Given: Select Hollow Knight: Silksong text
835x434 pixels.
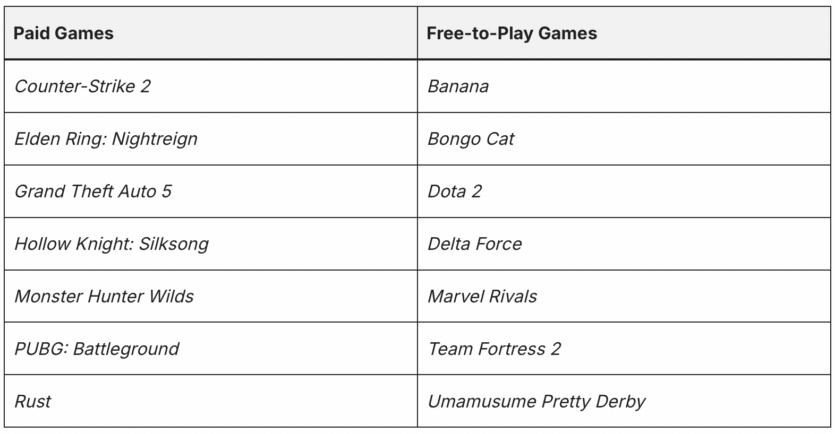Looking at the screenshot, I should tap(111, 244).
